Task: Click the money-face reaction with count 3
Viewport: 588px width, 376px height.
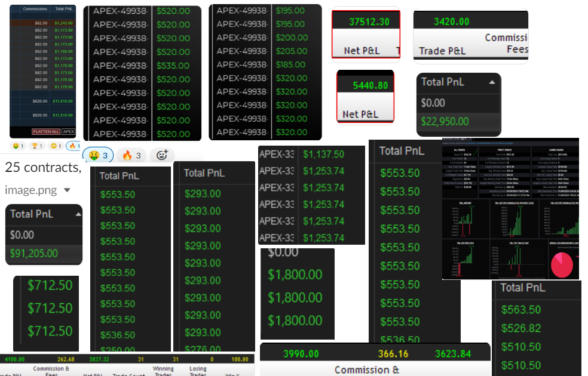Action: point(99,156)
